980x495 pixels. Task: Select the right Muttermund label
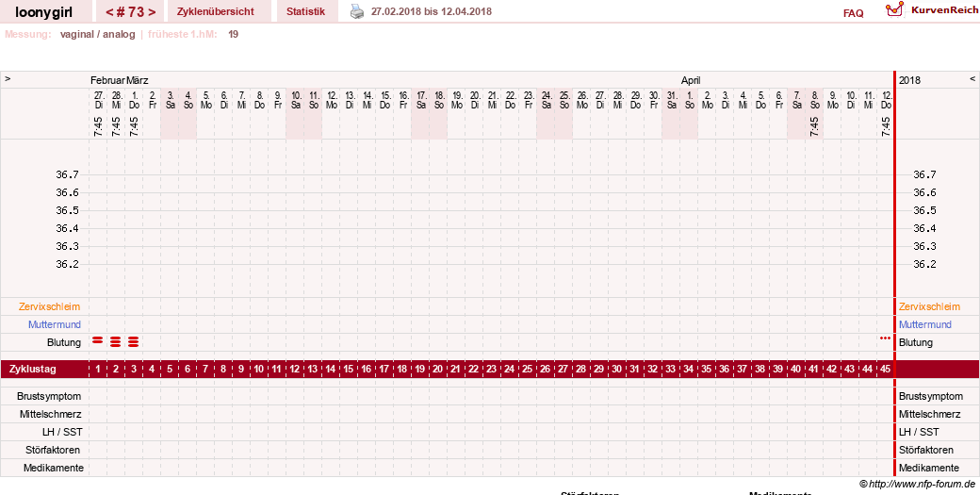[x=925, y=324]
